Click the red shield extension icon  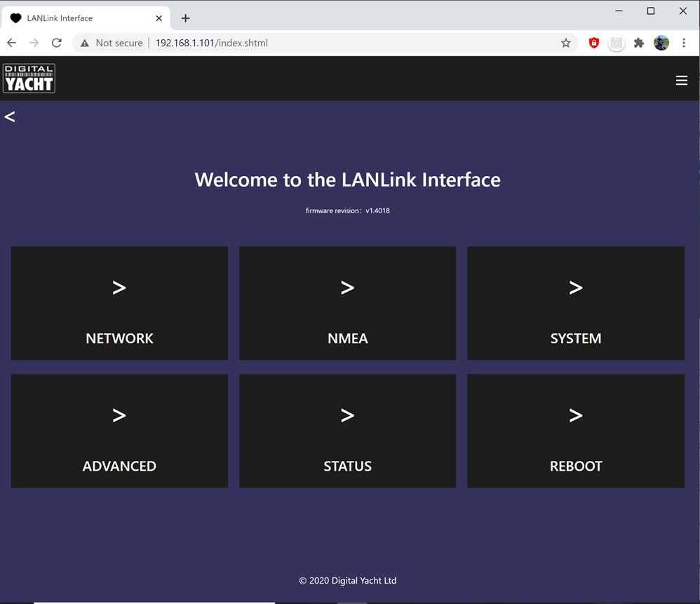[593, 43]
